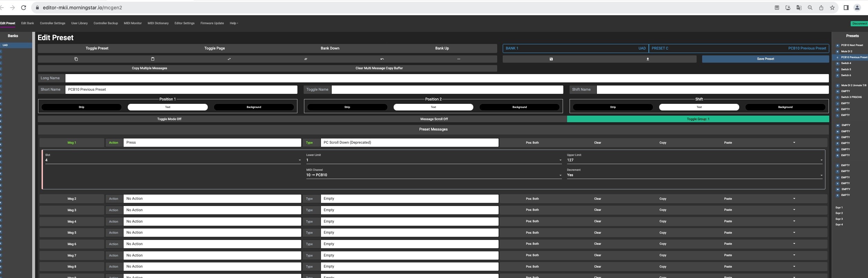Open Msg 1 Type dropdown PC Scroll Down

(x=410, y=143)
